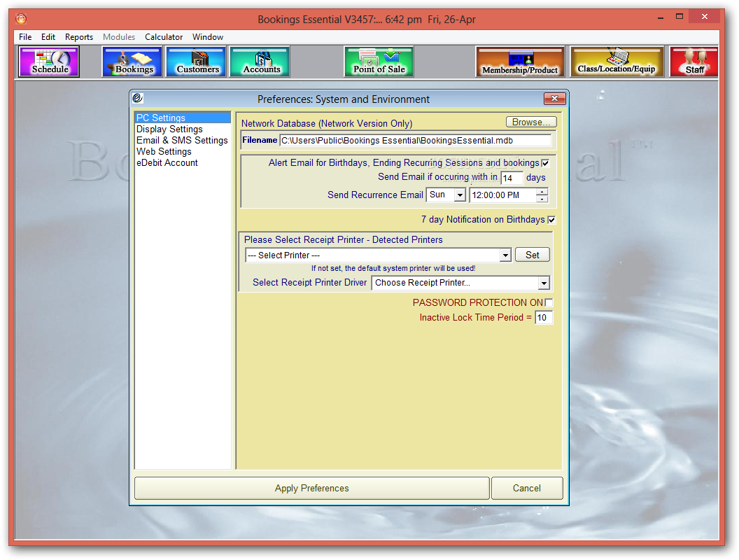
Task: Open the Customers module
Action: (x=196, y=62)
